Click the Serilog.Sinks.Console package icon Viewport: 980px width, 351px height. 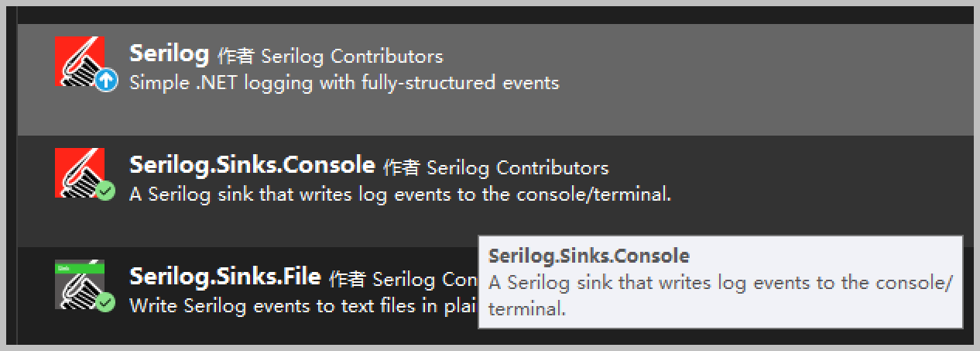click(79, 172)
